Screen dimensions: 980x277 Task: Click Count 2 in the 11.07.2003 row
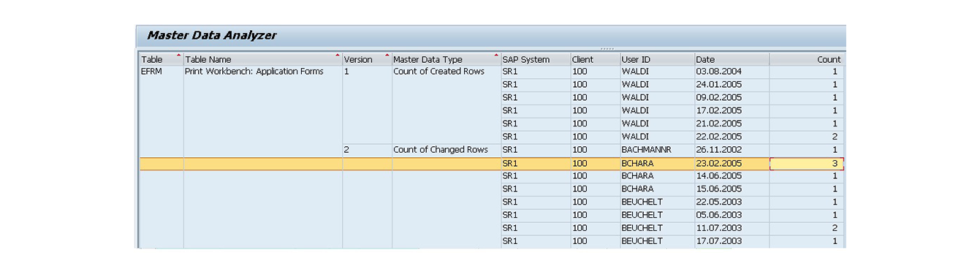coord(806,228)
